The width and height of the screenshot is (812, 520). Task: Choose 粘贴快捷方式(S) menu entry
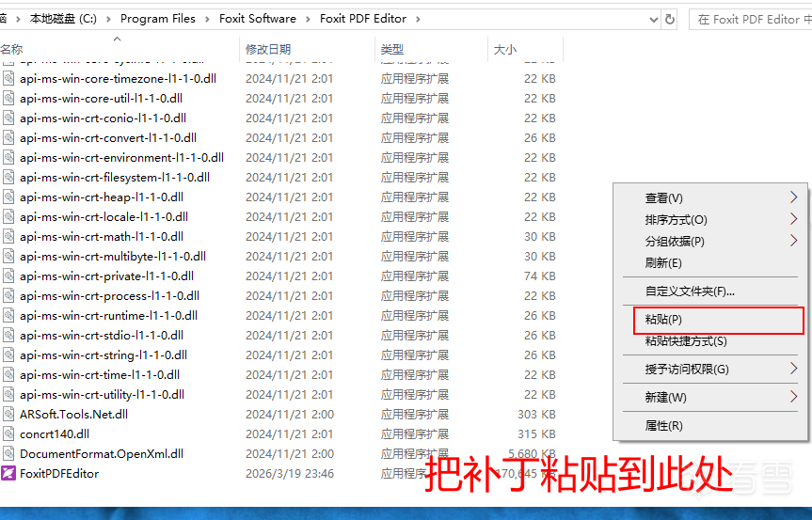pos(686,341)
